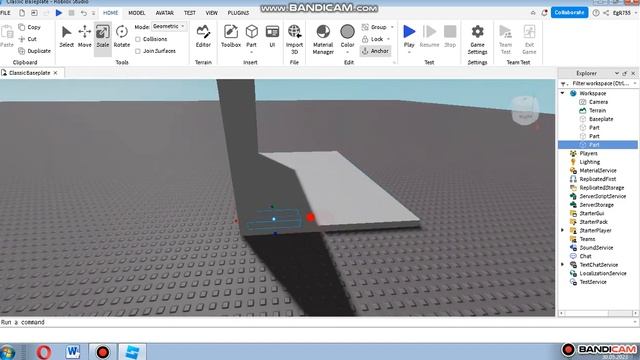Screen dimensions: 640x360
Task: Switch to the AVATAR tab
Action: (x=164, y=13)
